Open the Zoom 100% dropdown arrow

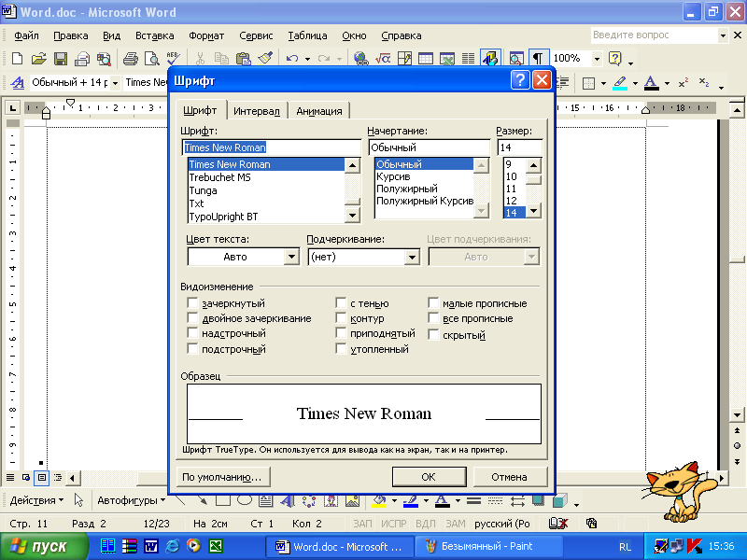(597, 59)
